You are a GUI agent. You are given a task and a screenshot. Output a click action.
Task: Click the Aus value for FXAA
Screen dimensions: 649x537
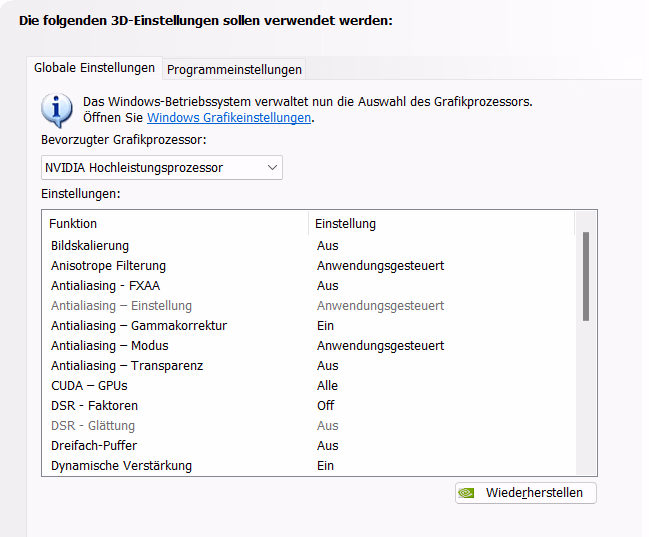pos(328,286)
